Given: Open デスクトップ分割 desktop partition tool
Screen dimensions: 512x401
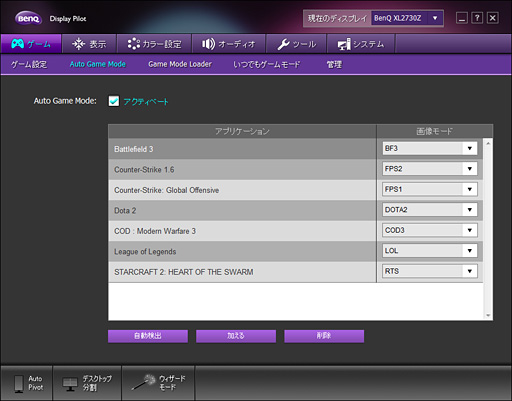Looking at the screenshot, I should coord(87,383).
